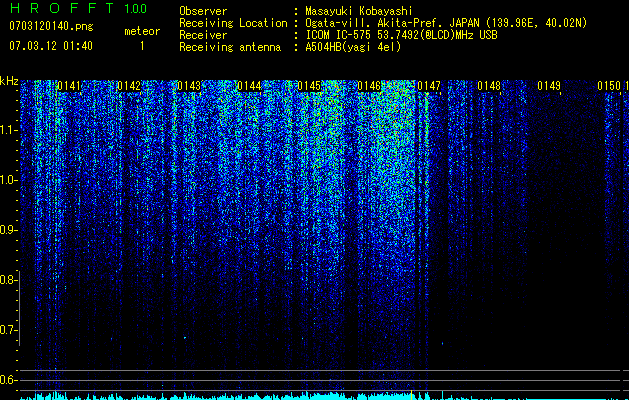Select the version number 1.0.0
The height and width of the screenshot is (400, 629).
pos(135,8)
